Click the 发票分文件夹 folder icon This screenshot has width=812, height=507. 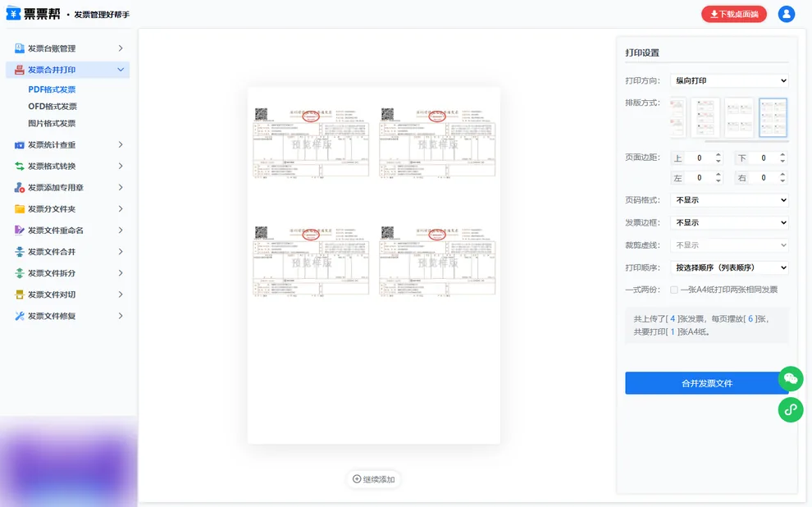point(20,208)
